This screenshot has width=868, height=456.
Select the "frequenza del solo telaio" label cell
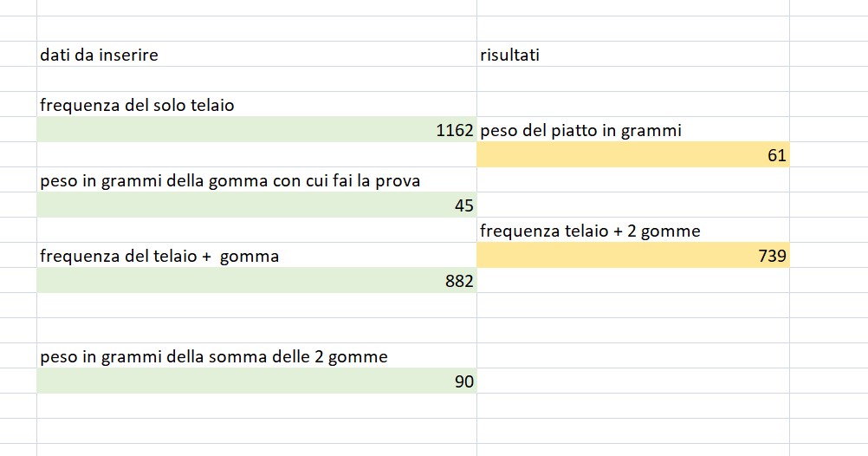(x=137, y=105)
